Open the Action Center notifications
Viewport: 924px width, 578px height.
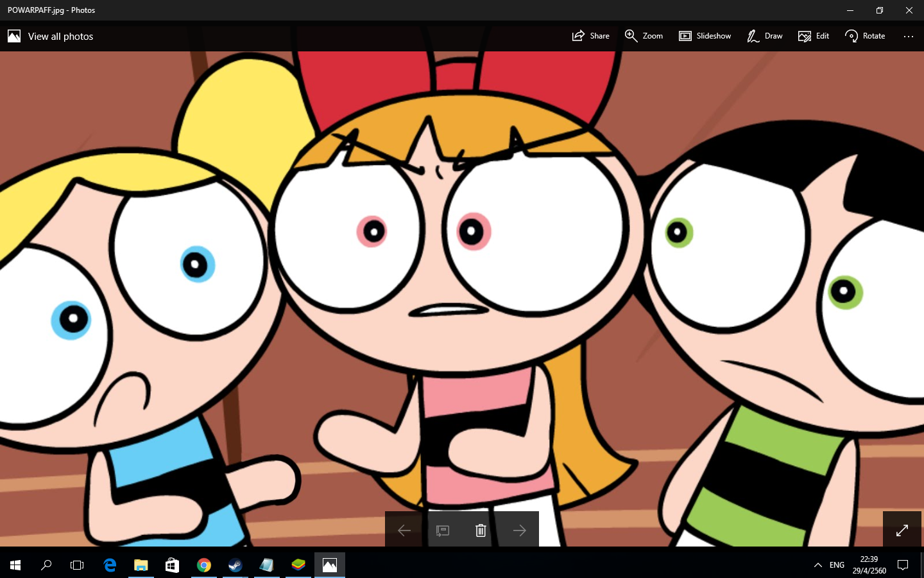tap(903, 565)
